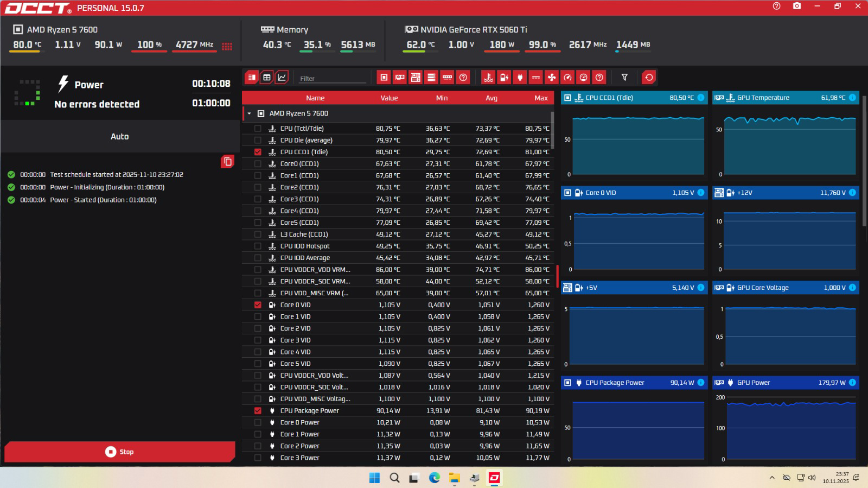Toggle the fan sensor type filter
This screenshot has height=488, width=868.
pos(552,78)
